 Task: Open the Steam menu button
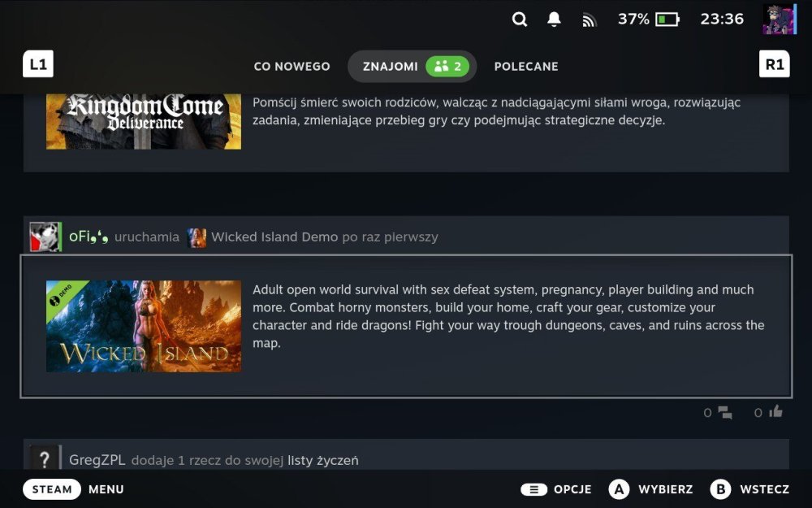point(53,489)
